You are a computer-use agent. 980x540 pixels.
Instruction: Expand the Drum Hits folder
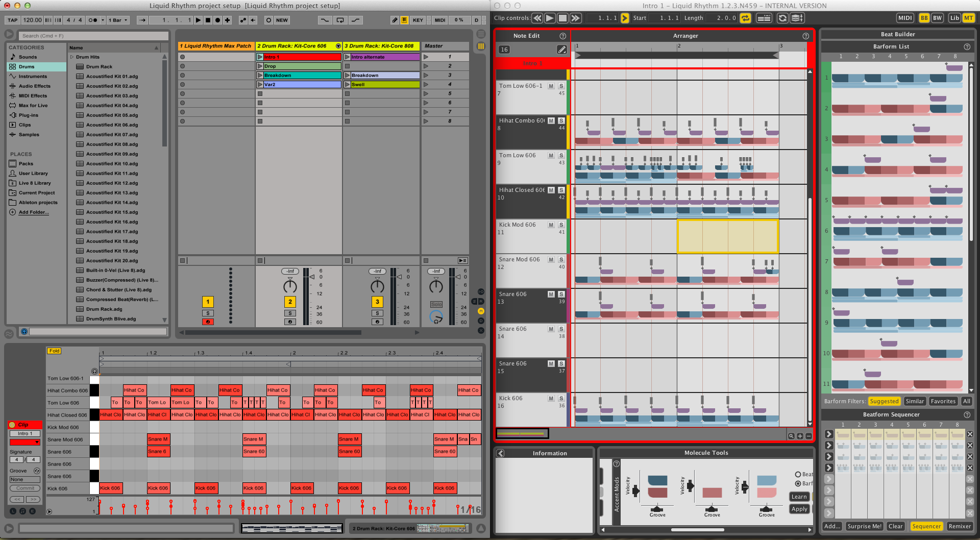[x=72, y=57]
